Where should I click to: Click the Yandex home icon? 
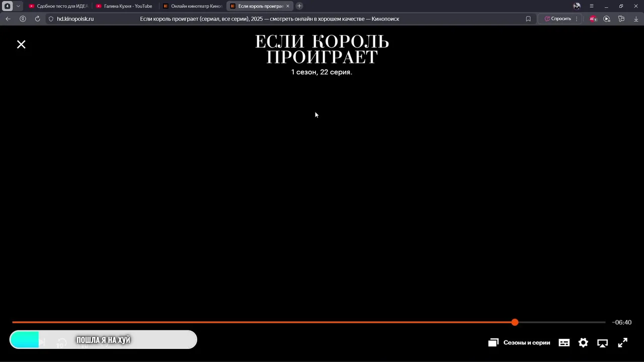(x=23, y=19)
